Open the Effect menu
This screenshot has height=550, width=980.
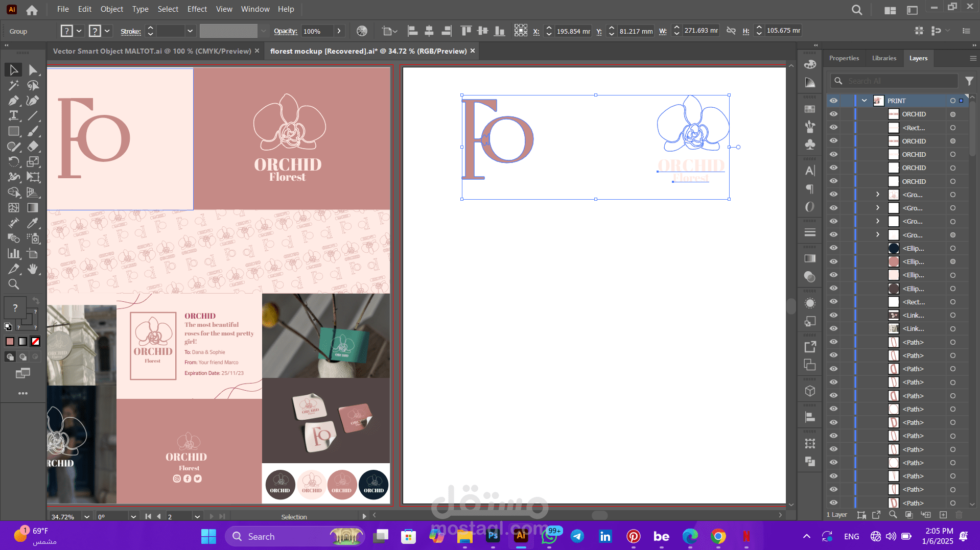197,9
